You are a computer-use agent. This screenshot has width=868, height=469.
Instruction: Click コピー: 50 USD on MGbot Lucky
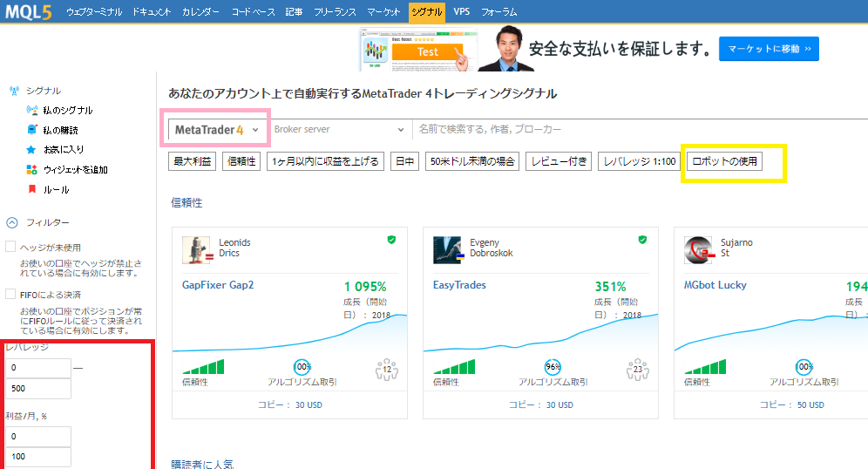tap(792, 404)
